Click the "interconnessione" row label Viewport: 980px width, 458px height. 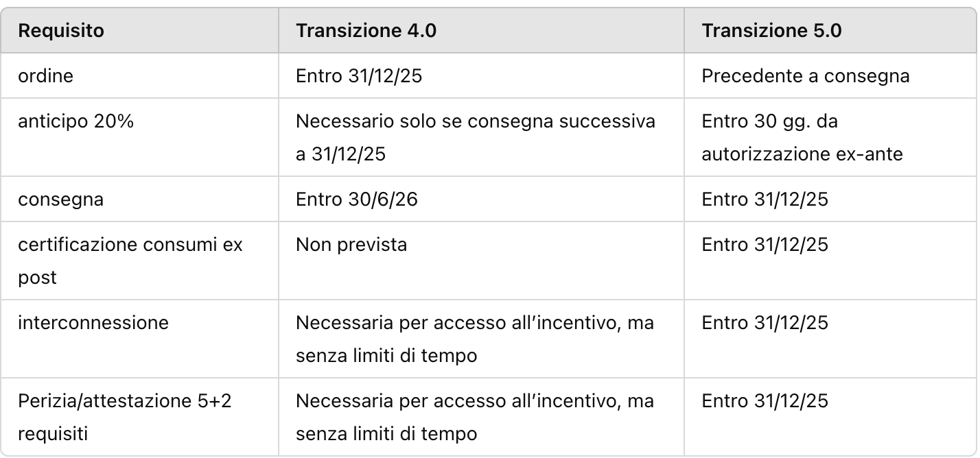93,322
